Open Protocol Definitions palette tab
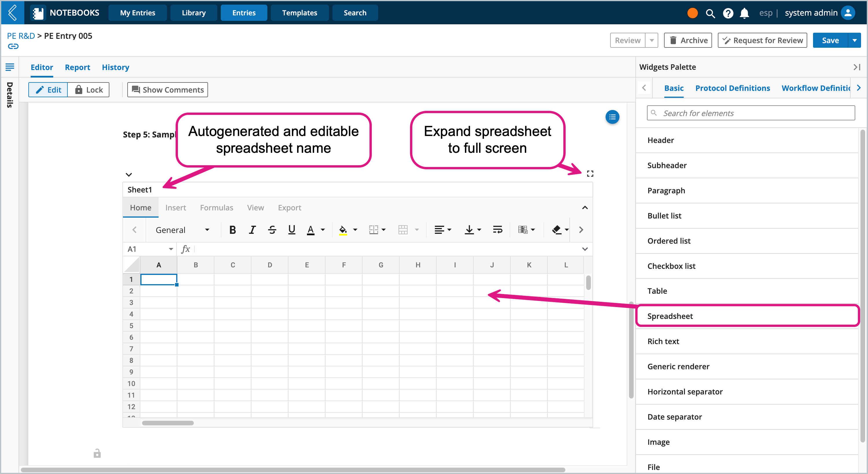The height and width of the screenshot is (474, 868). pyautogui.click(x=733, y=88)
